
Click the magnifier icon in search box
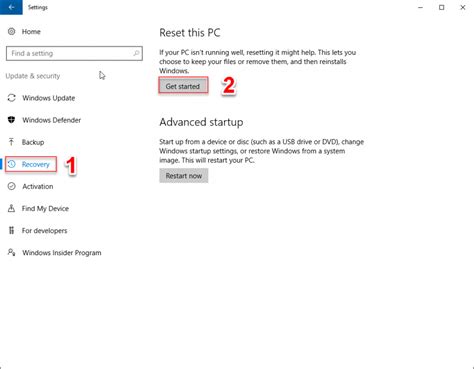[x=136, y=53]
